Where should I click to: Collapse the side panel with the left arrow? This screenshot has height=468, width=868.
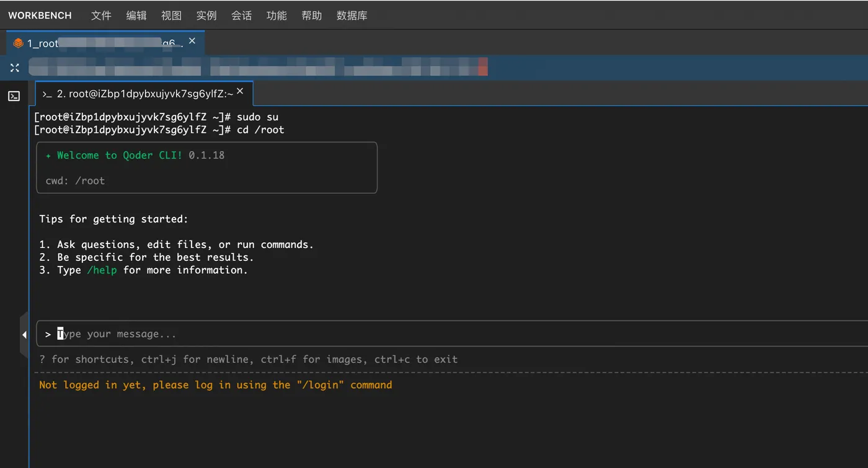pos(24,335)
